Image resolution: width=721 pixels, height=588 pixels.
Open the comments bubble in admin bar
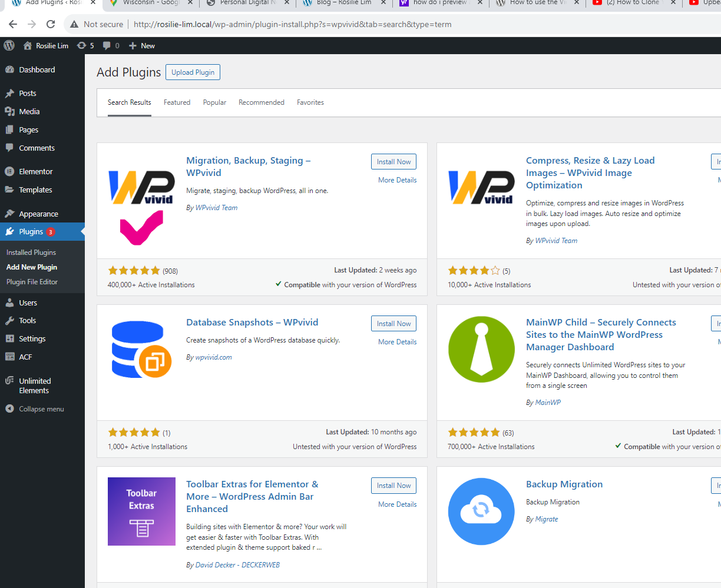point(111,45)
